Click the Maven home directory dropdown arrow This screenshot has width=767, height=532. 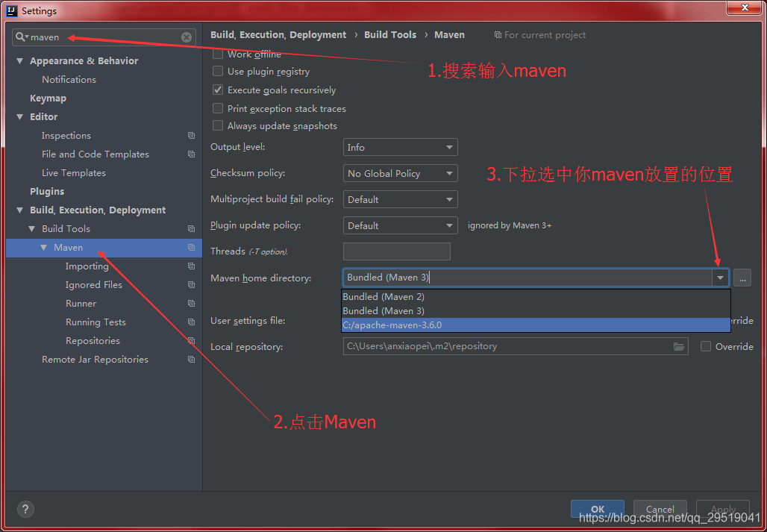pos(720,278)
